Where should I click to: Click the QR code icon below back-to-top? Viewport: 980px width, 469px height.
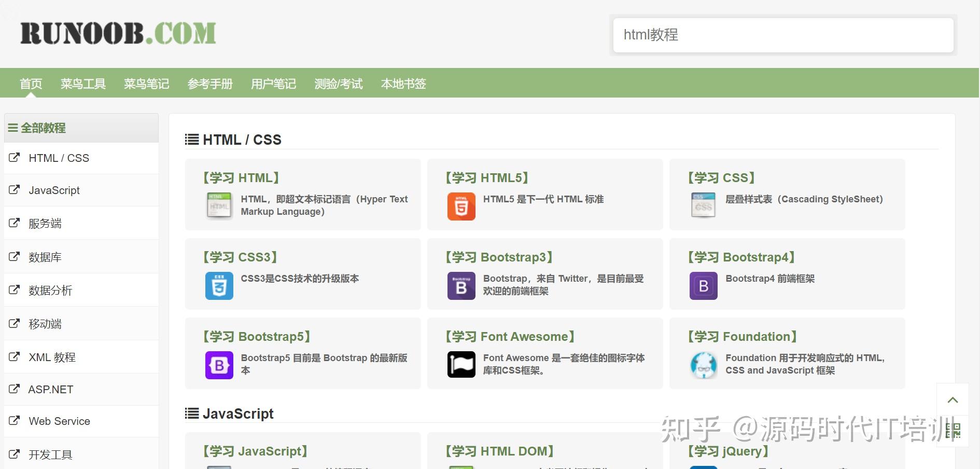[953, 431]
